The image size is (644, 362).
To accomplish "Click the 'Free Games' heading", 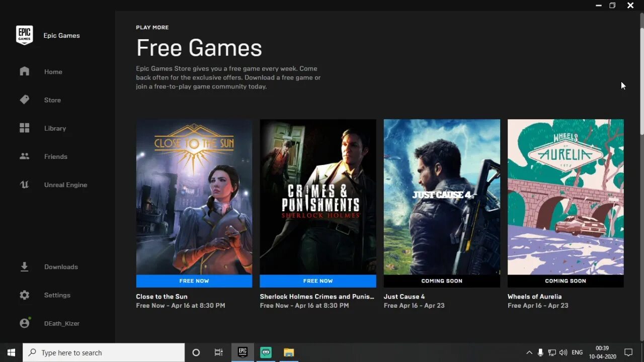I will 199,48.
